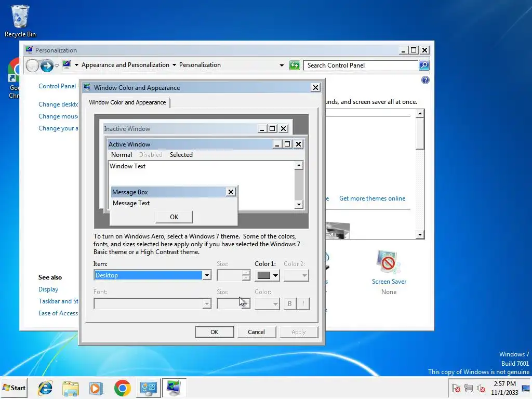532x399 pixels.
Task: Expand the recent pages dropdown arrow
Action: [57, 65]
